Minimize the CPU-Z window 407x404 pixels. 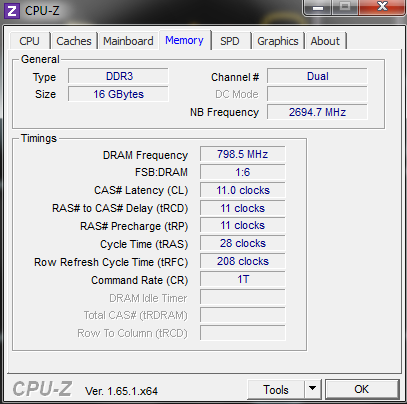click(x=318, y=7)
